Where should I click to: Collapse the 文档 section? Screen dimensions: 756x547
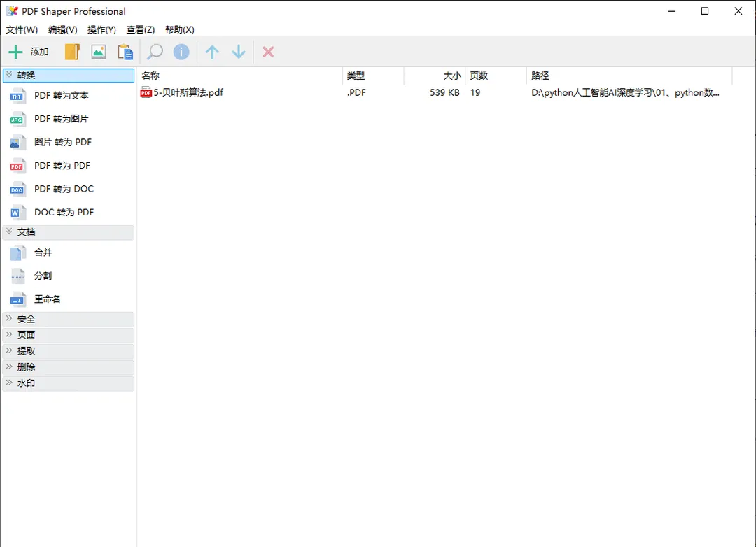(69, 232)
